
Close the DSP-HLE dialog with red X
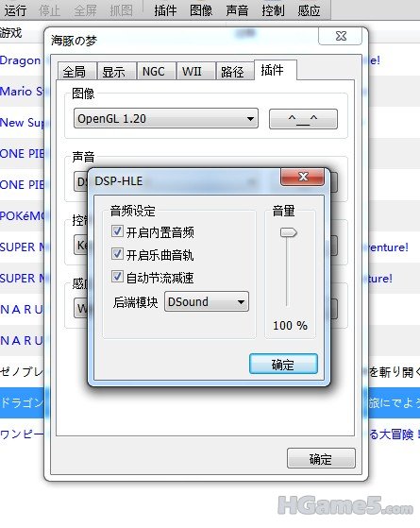(x=303, y=177)
